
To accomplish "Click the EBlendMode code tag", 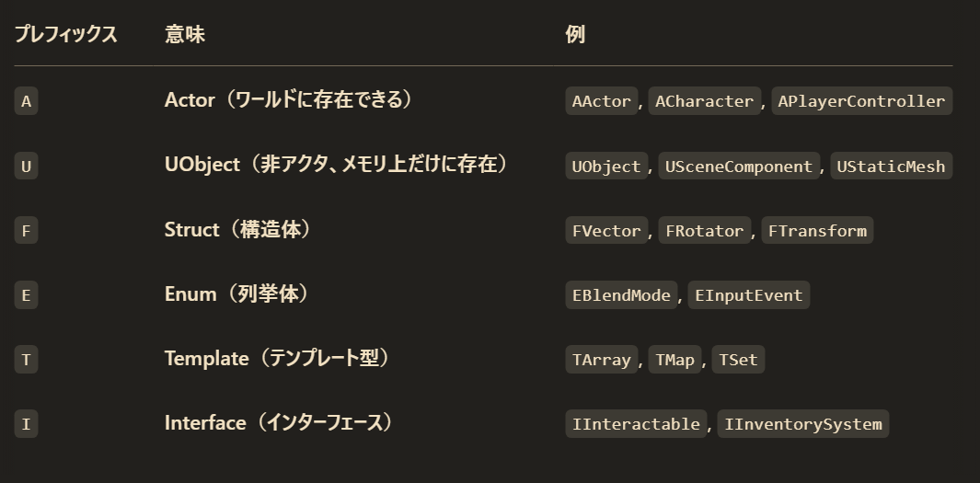I will [x=621, y=295].
